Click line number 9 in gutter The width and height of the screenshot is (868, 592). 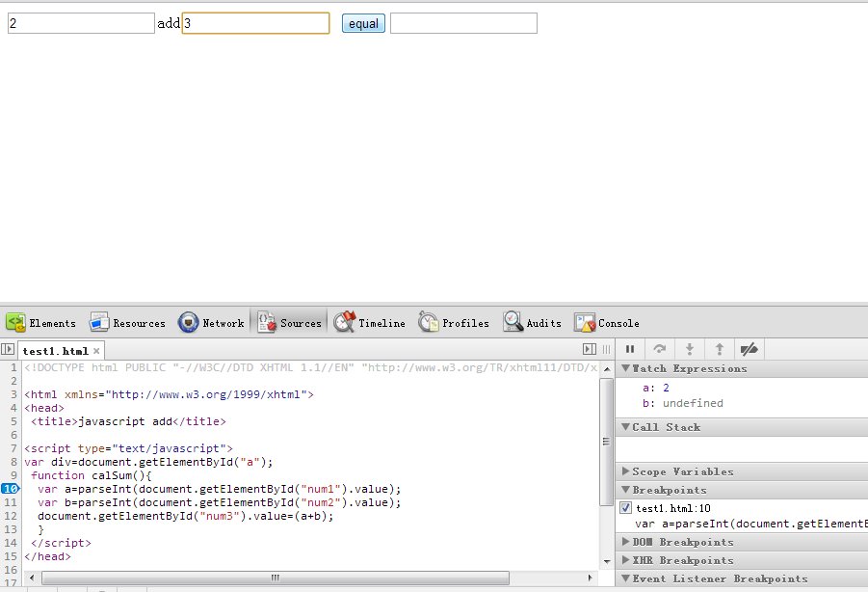13,475
